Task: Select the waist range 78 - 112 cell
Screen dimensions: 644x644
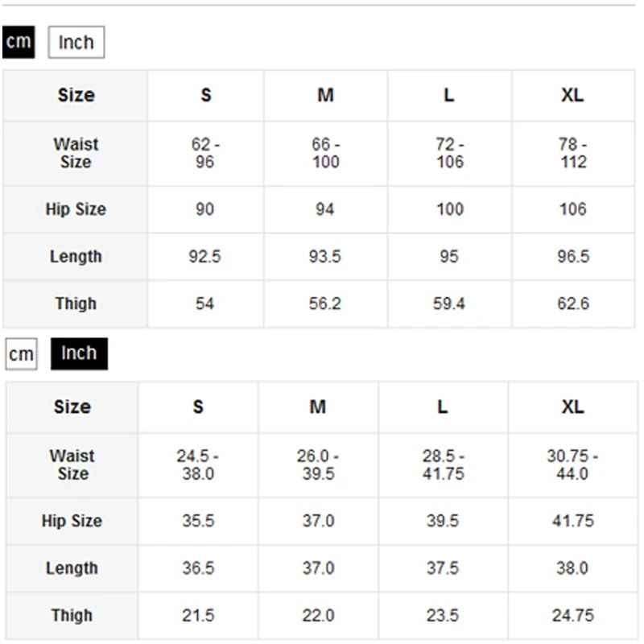Action: click(x=572, y=153)
